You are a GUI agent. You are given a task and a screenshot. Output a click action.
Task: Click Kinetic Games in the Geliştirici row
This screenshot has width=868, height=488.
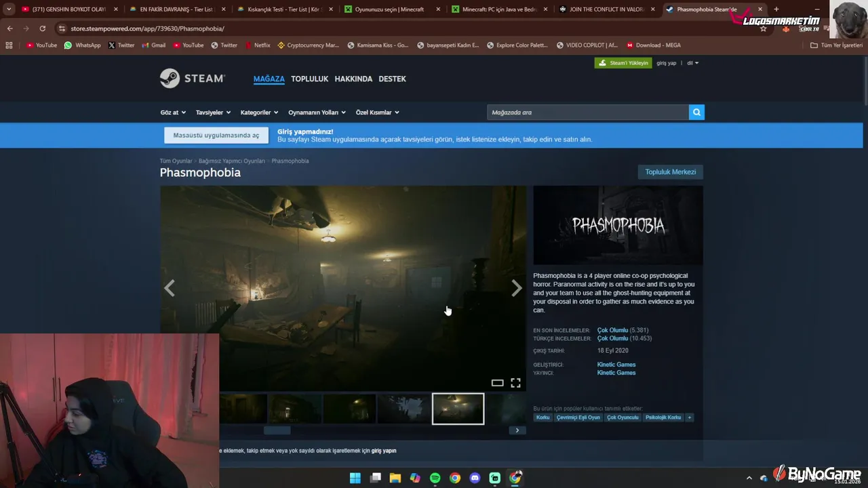point(616,365)
